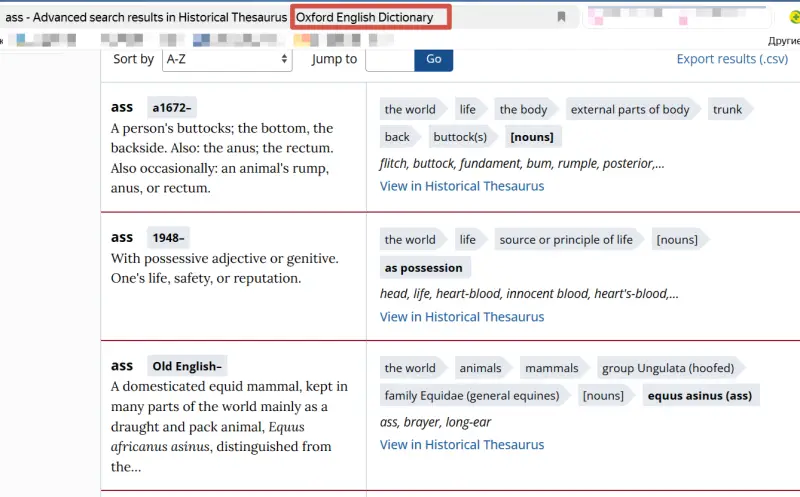The image size is (800, 497).
Task: Open the 'Другие' bookmarks folder
Action: (x=784, y=41)
